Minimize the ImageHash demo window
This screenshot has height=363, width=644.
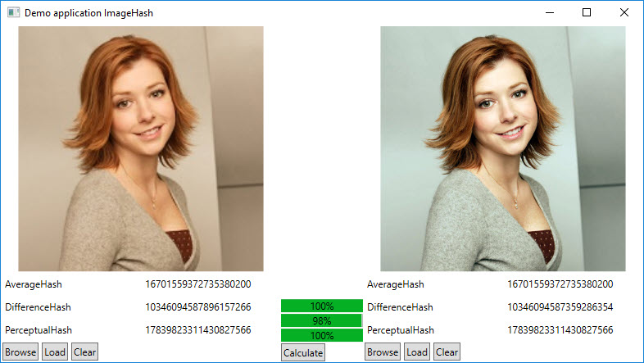[548, 13]
